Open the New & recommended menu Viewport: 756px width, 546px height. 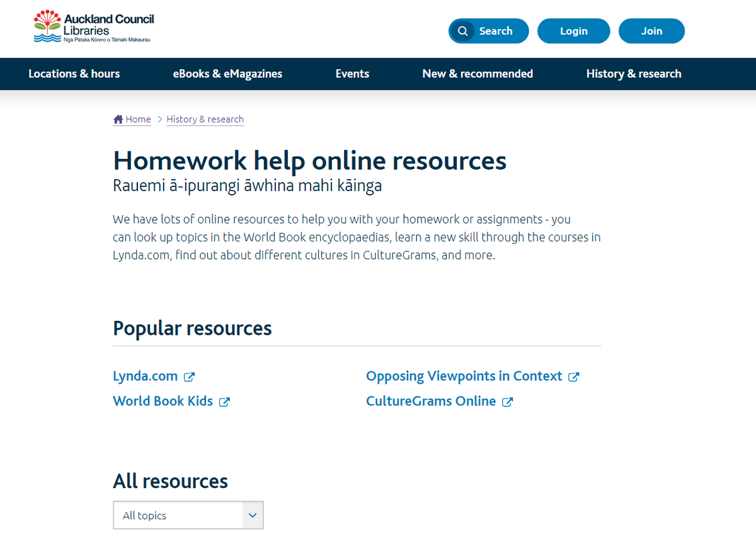click(x=478, y=74)
